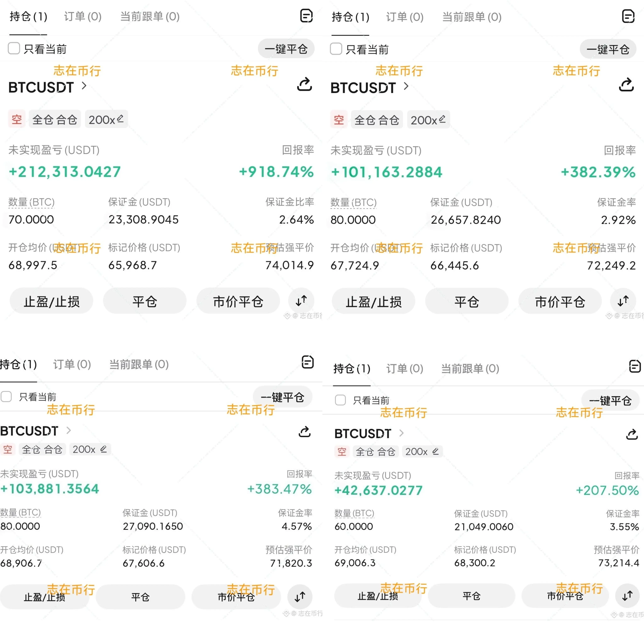Screen dimensions: 644x644
Task: Share the position with +382.39% return
Action: pos(626,85)
